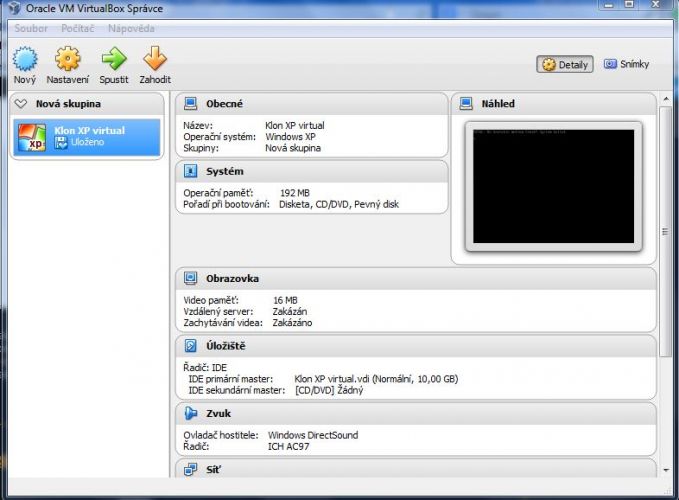Click boot order 'Disketa, CD/DVD, Pevný disk'

339,204
